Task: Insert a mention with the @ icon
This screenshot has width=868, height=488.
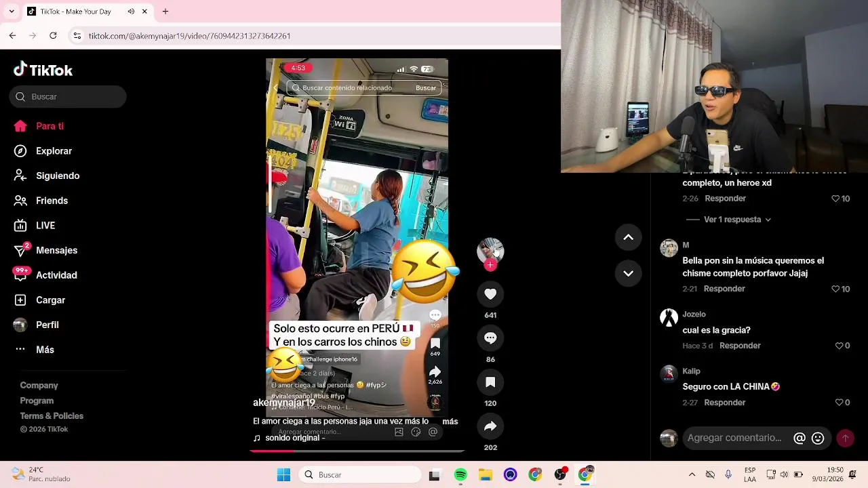Action: [x=800, y=439]
